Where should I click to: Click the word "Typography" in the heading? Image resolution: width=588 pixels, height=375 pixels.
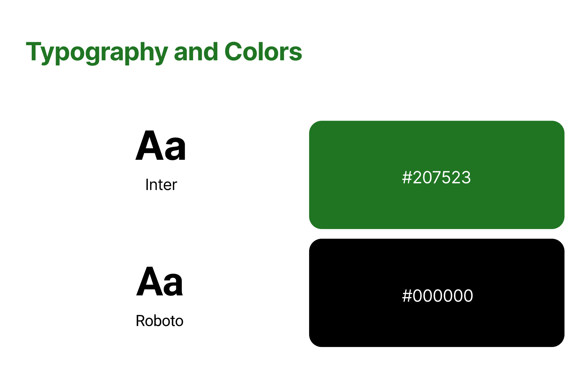[97, 54]
